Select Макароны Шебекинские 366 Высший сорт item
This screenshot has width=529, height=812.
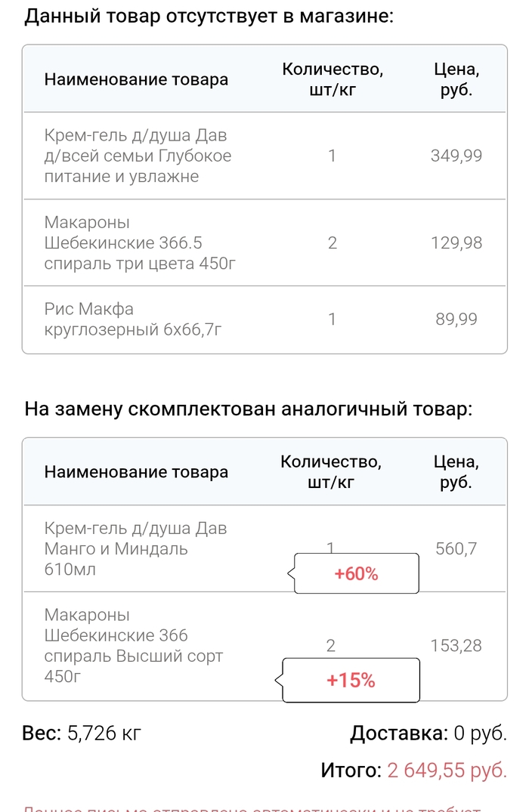point(134,646)
